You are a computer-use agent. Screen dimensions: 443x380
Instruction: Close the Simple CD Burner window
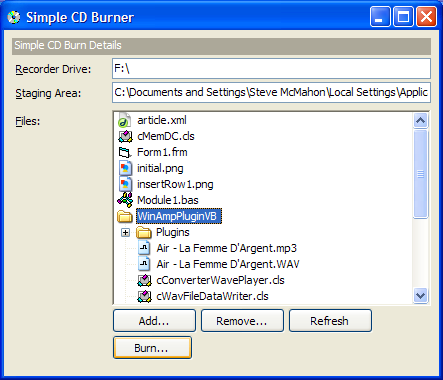coord(427,16)
